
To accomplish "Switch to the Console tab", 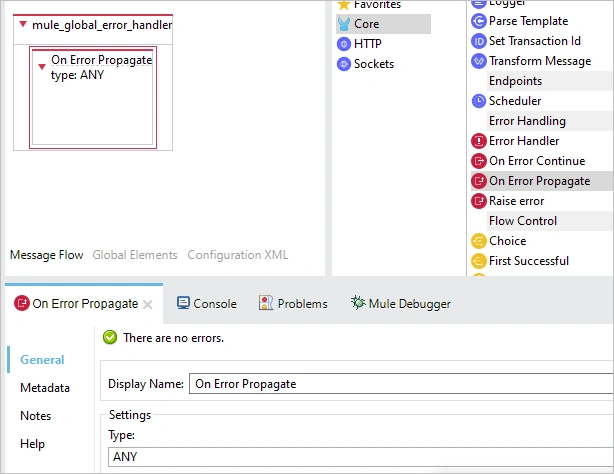I will (x=206, y=304).
